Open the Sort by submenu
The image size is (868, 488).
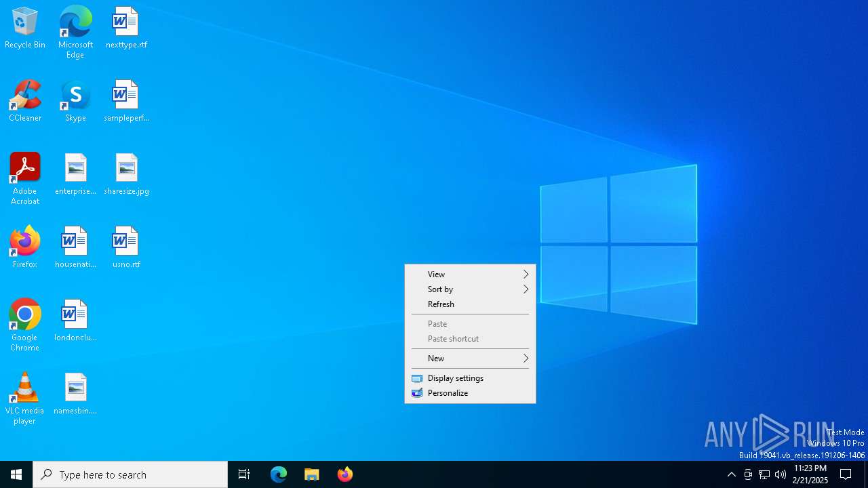coord(470,289)
